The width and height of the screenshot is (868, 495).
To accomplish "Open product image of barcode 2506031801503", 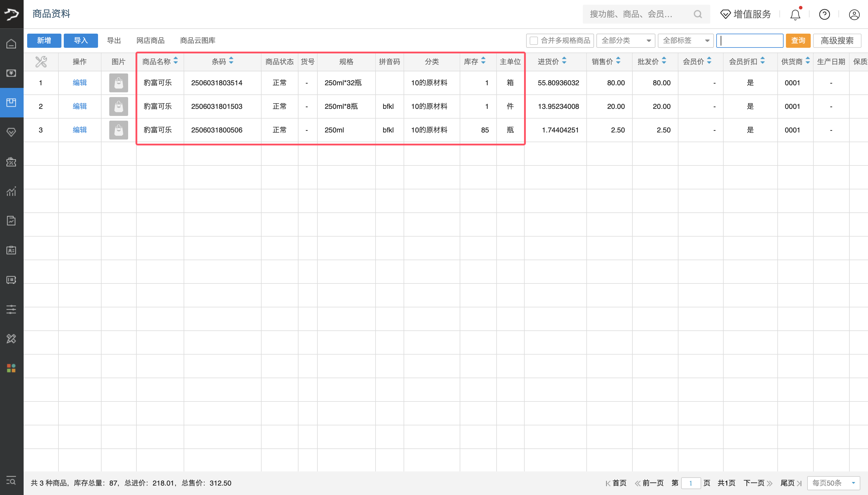I will coord(118,106).
